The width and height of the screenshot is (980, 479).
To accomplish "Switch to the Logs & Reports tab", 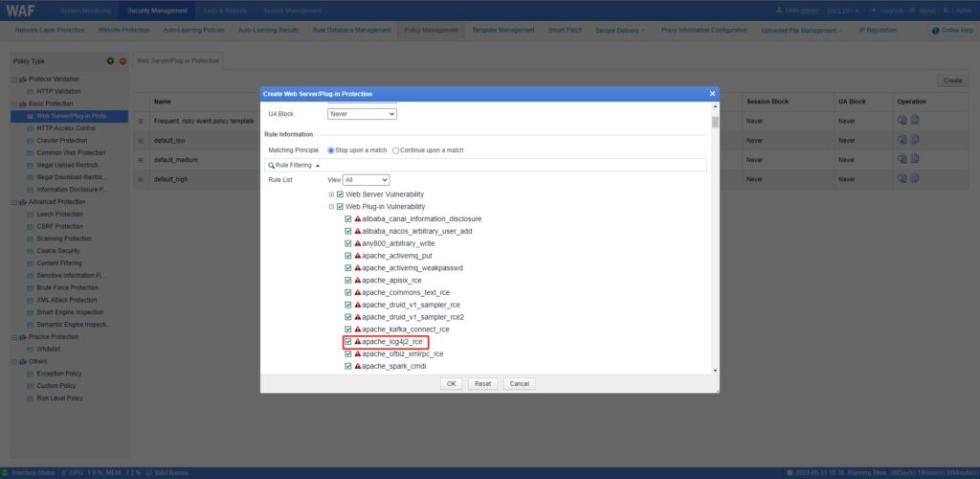I will coord(226,11).
